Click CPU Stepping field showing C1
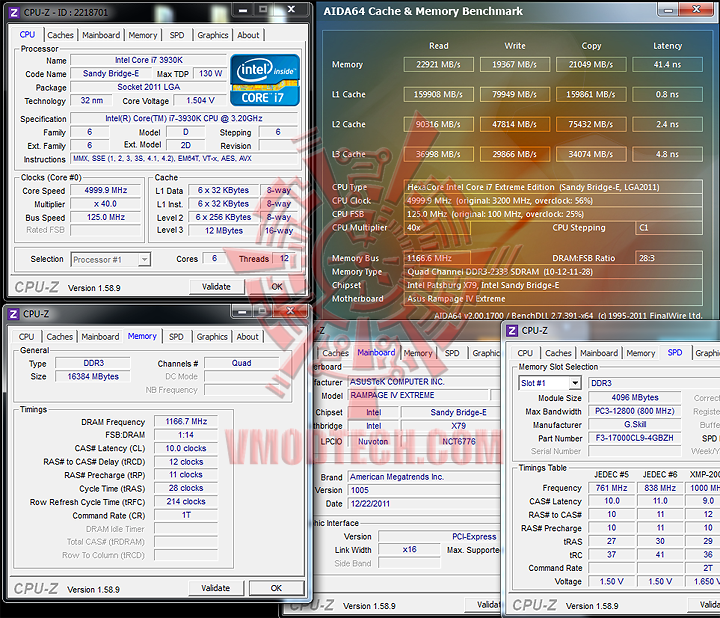The width and height of the screenshot is (720, 618). [669, 228]
